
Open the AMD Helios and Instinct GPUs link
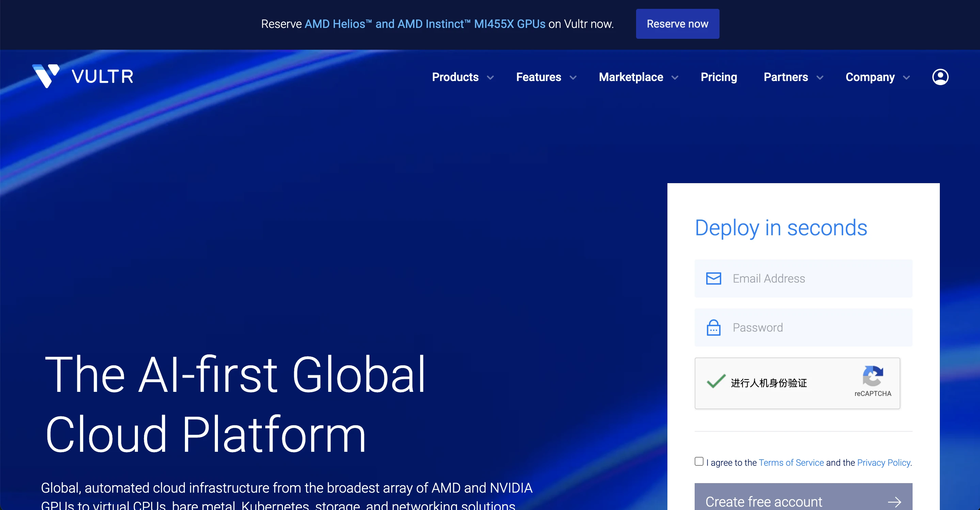[x=425, y=23]
